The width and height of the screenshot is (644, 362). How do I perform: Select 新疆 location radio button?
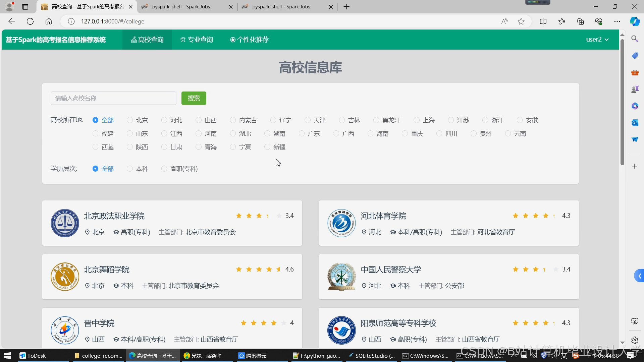point(267,147)
